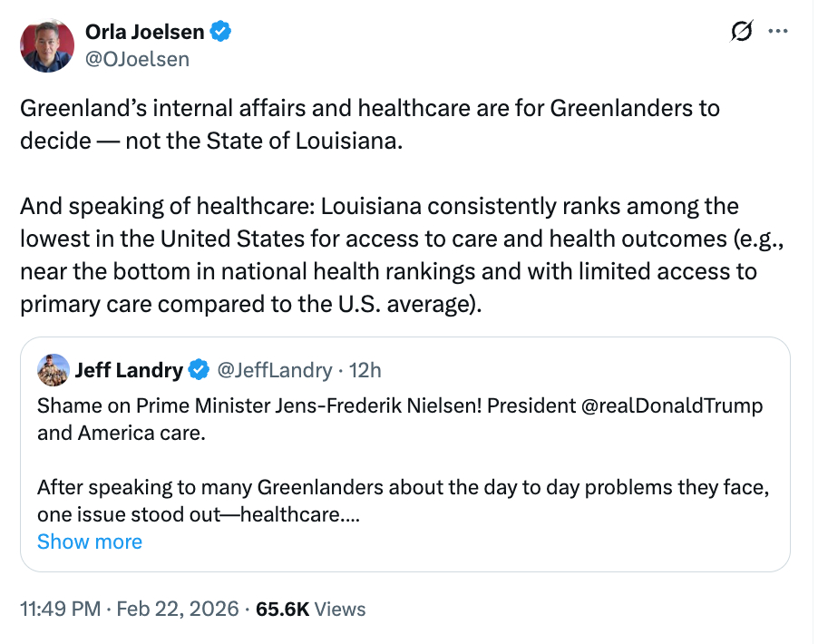Click Jeff Landry's verified checkmark badge
This screenshot has height=644, width=818.
coord(199,370)
